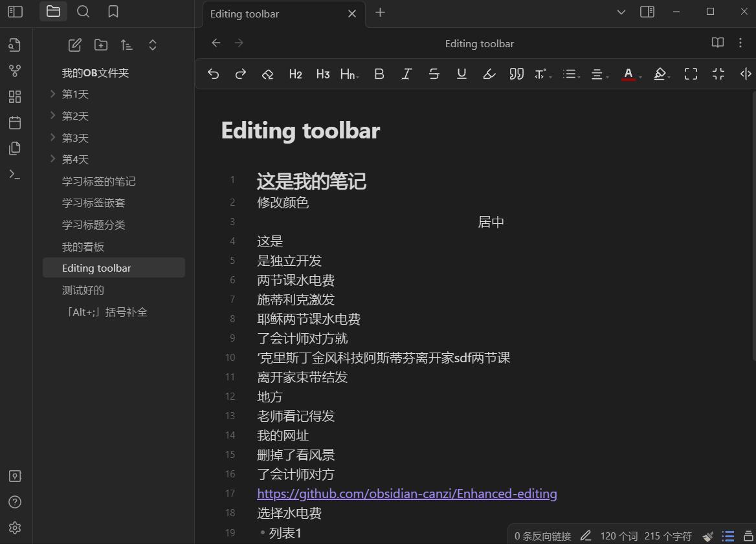Open the search icon in the sidebar
This screenshot has height=544, width=756.
click(83, 11)
